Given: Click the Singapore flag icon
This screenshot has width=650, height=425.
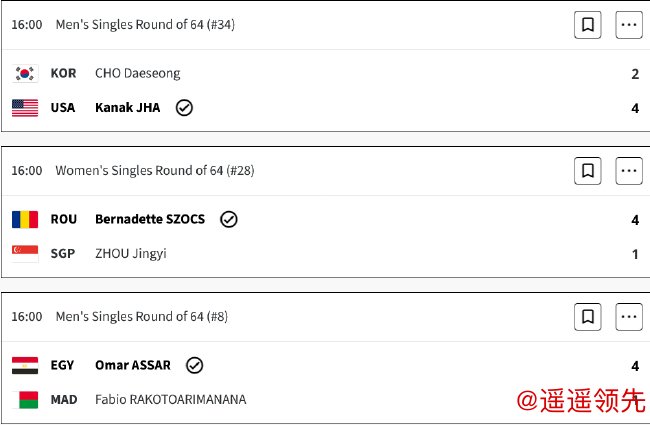Looking at the screenshot, I should pyautogui.click(x=25, y=254).
